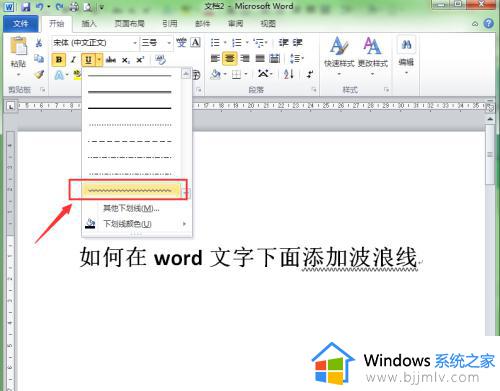Viewport: 500px width, 391px height.
Task: Open the 文件 File tab
Action: (x=21, y=24)
